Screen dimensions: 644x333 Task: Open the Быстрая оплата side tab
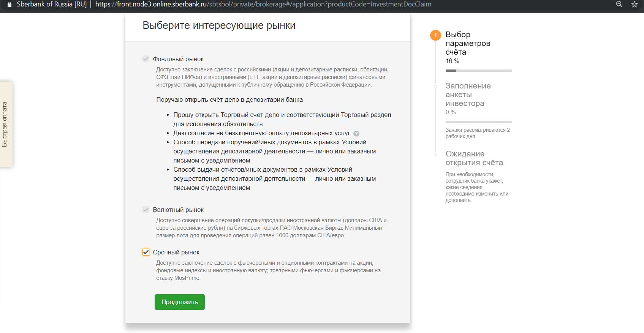6,124
